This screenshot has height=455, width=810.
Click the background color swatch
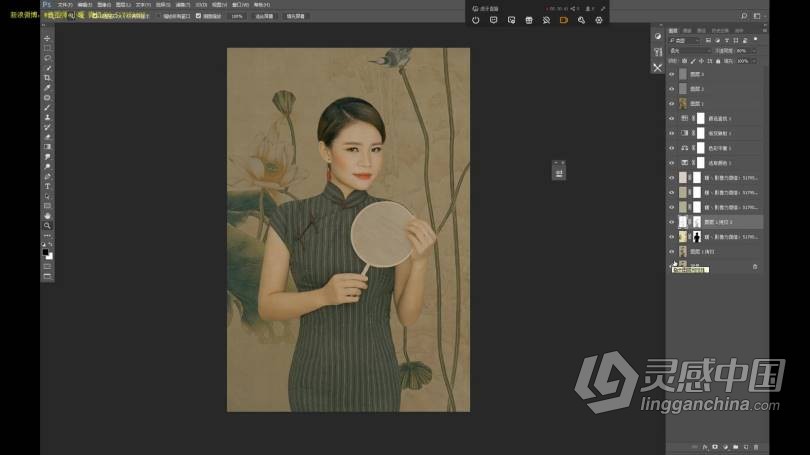pyautogui.click(x=49, y=256)
